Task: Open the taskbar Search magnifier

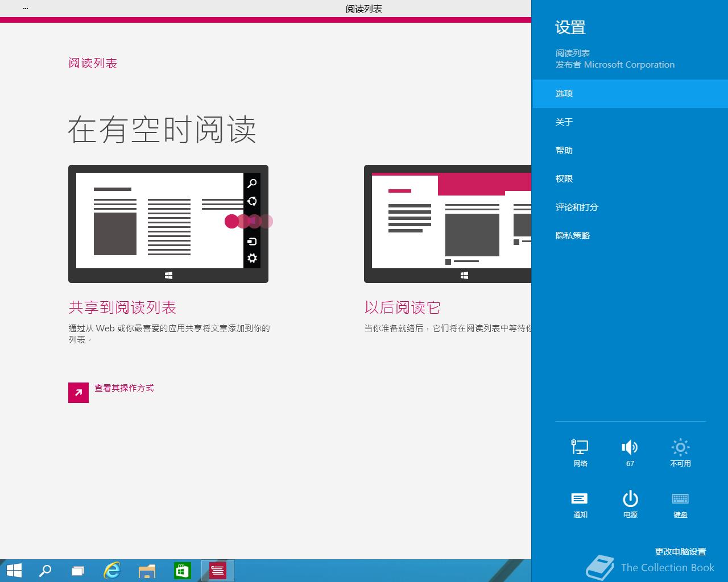Action: pos(45,571)
